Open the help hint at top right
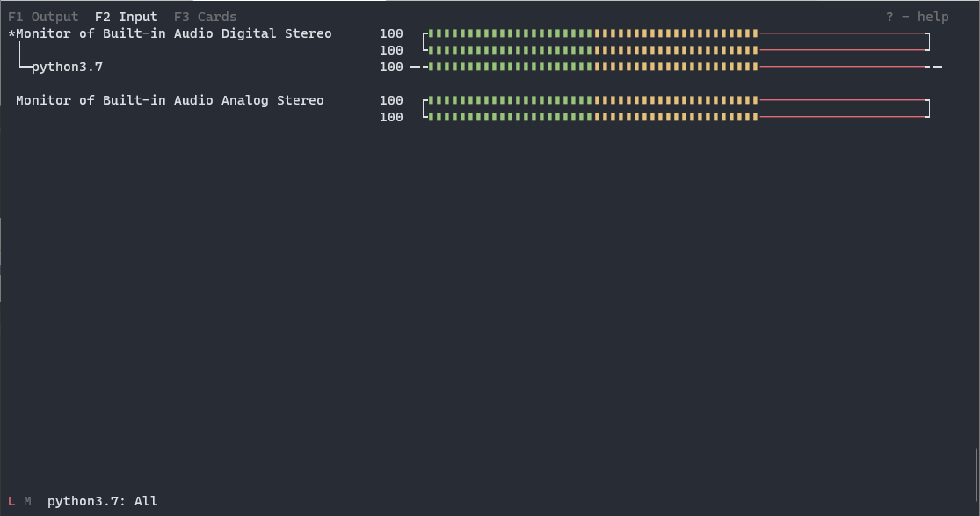Image resolution: width=980 pixels, height=516 pixels. pos(917,17)
